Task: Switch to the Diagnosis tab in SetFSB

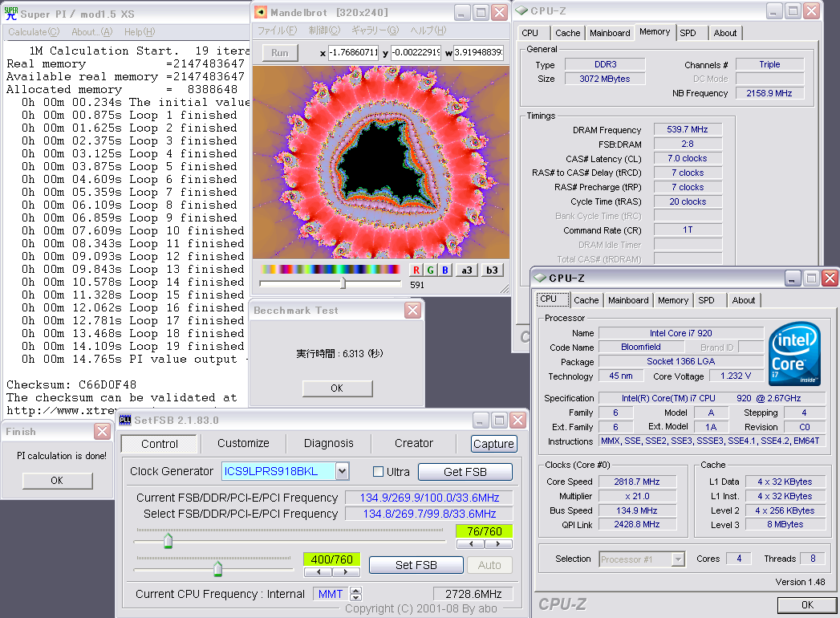Action: click(328, 443)
